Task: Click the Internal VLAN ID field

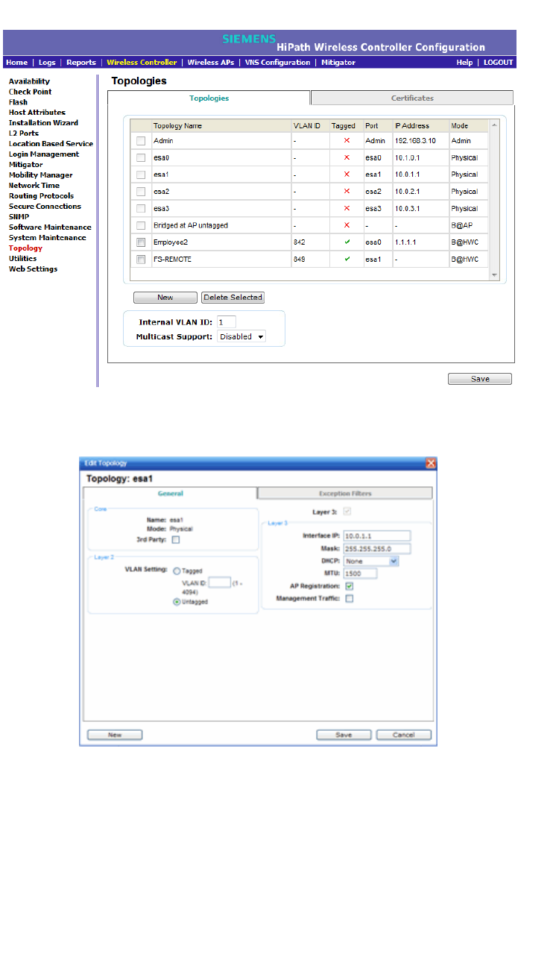Action: [227, 322]
